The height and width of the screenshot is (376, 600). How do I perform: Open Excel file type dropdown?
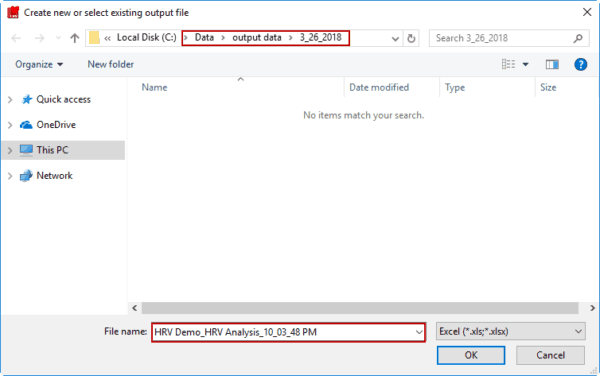click(x=510, y=331)
